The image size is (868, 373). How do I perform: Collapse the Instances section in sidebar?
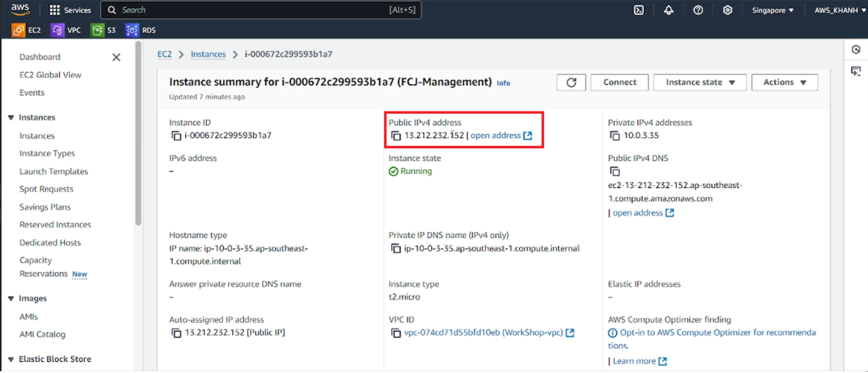coord(11,117)
